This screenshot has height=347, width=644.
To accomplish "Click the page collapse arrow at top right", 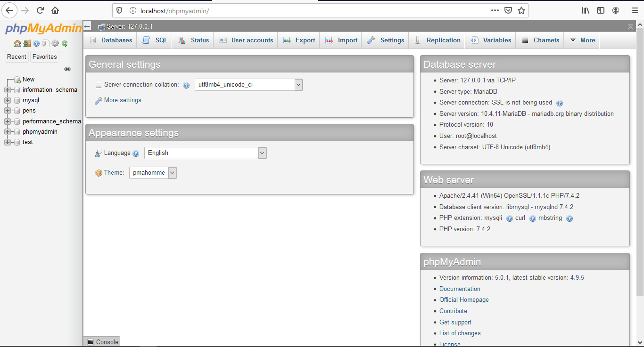I will click(x=631, y=27).
